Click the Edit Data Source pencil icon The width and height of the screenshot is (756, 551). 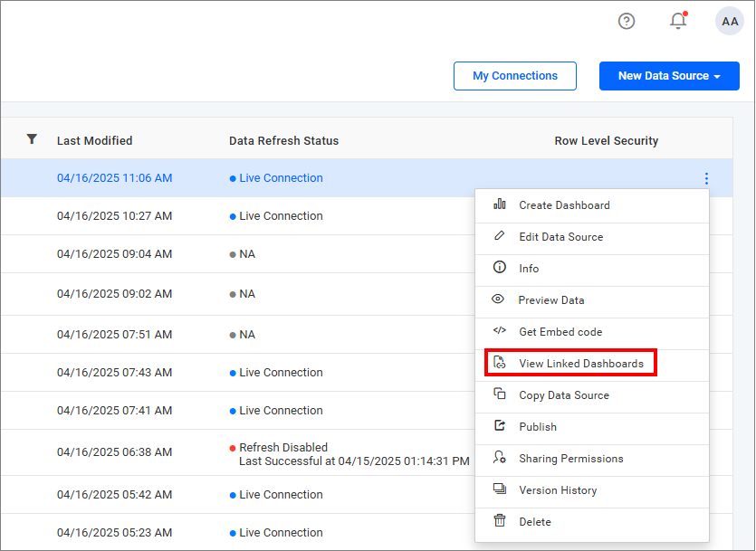[500, 236]
